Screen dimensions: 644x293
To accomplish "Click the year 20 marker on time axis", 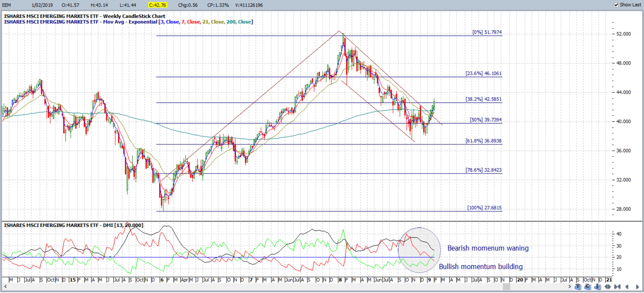I will click(x=520, y=280).
